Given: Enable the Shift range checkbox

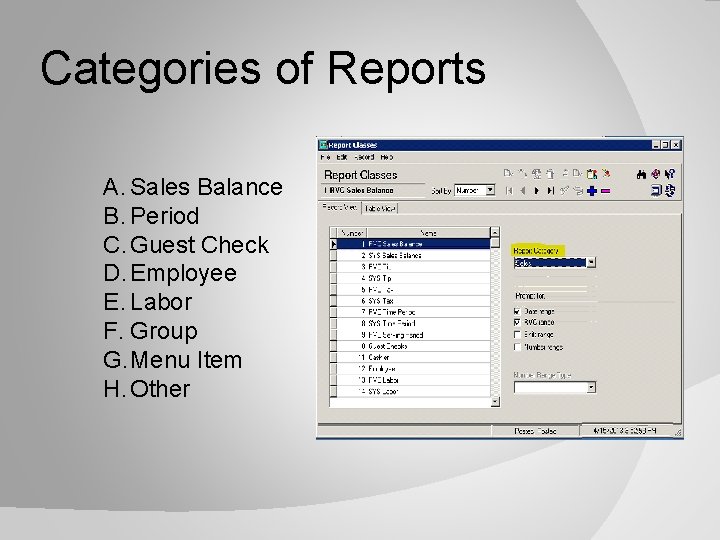Looking at the screenshot, I should tap(518, 334).
